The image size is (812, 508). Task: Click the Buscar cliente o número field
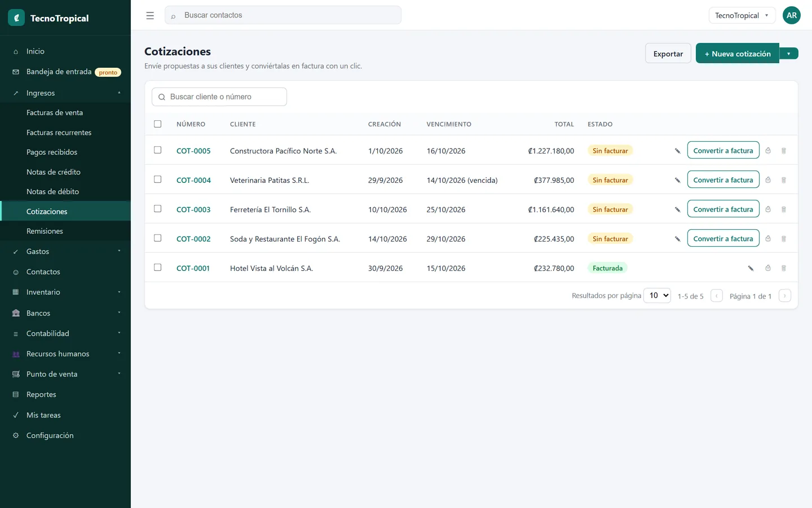pos(219,97)
